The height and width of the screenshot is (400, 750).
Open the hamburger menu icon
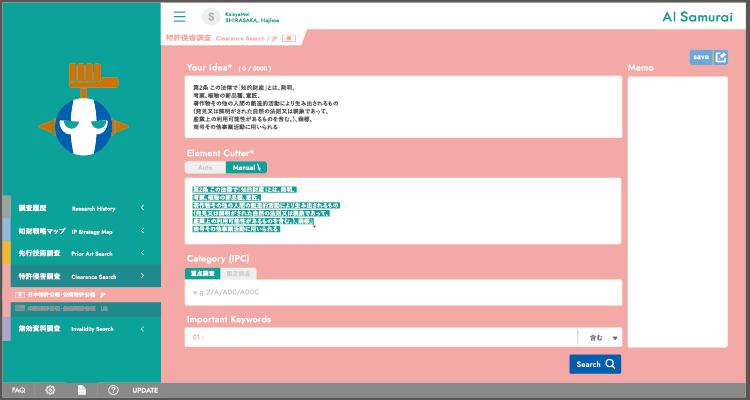click(180, 16)
